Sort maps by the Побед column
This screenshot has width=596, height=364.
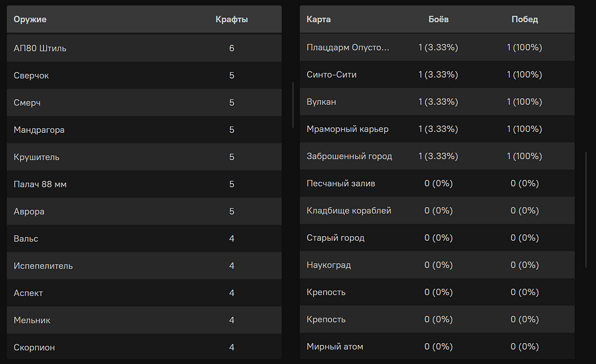pos(524,20)
